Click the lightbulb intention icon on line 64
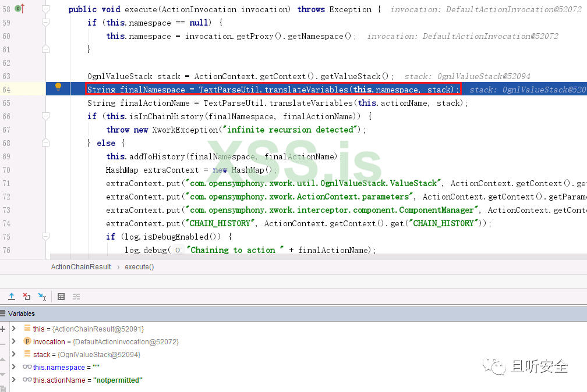This screenshot has width=587, height=392. pos(58,87)
